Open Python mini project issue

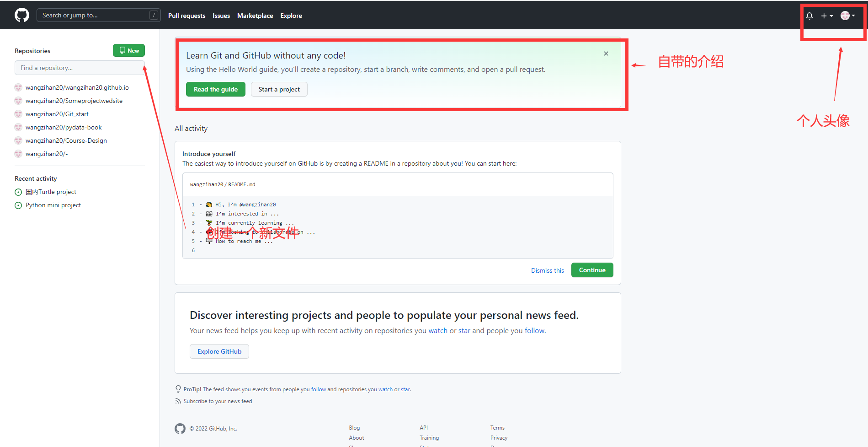click(53, 205)
